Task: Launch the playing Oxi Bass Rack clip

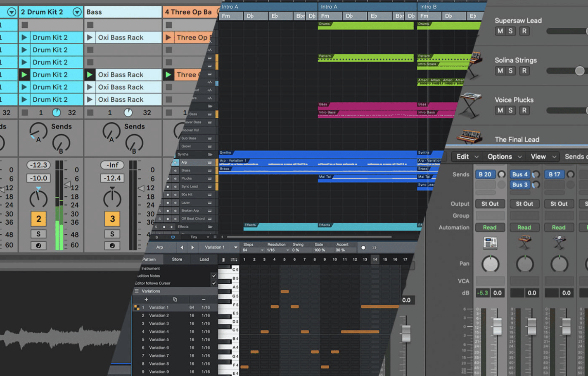Action: coord(90,75)
